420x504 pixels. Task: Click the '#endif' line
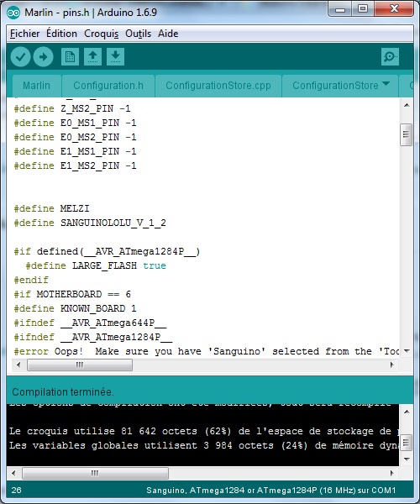pos(31,280)
